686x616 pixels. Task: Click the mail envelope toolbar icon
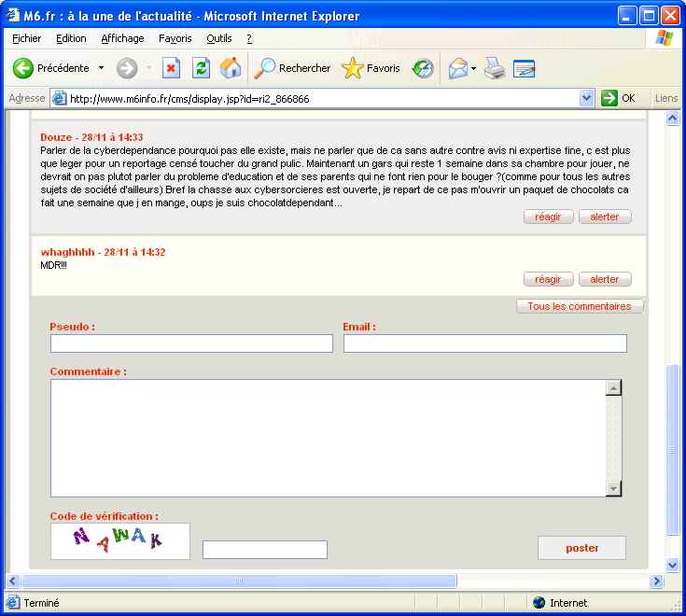point(457,69)
